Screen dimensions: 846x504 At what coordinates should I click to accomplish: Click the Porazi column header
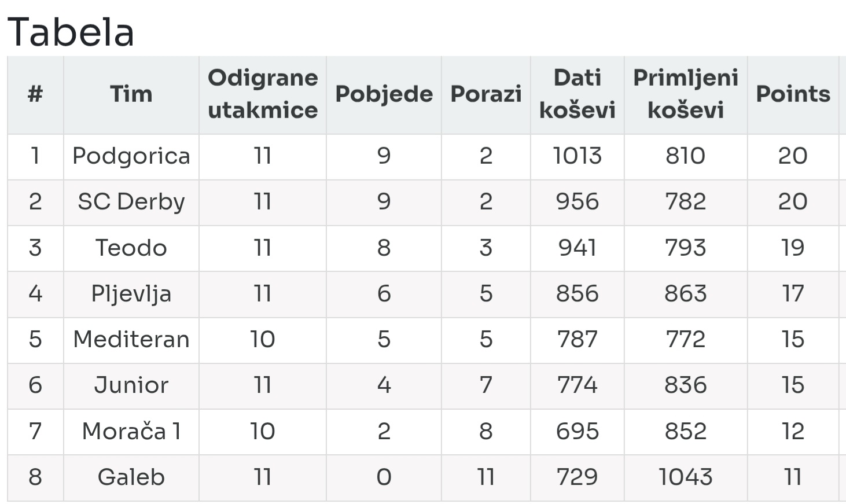point(486,94)
